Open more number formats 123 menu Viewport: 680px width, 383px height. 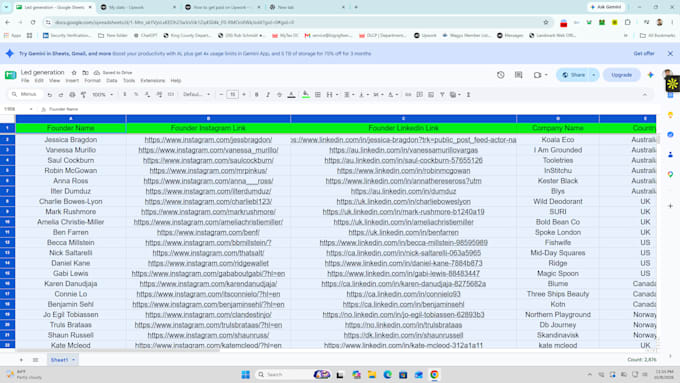[x=171, y=95]
